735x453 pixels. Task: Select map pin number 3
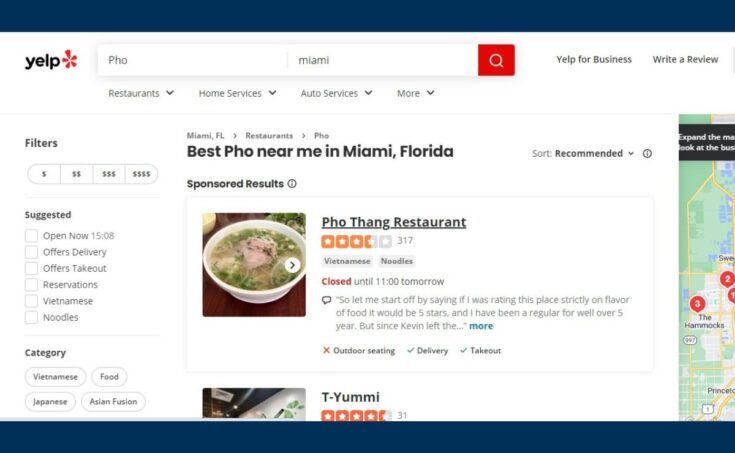pyautogui.click(x=697, y=304)
